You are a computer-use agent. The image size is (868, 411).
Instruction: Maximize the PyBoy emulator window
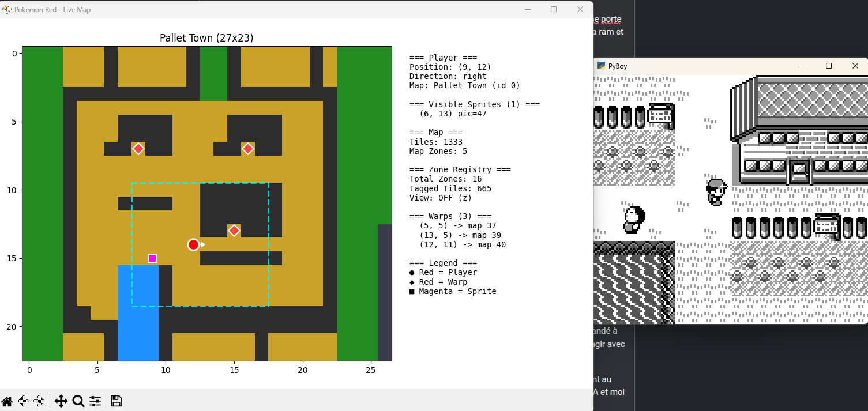[829, 66]
